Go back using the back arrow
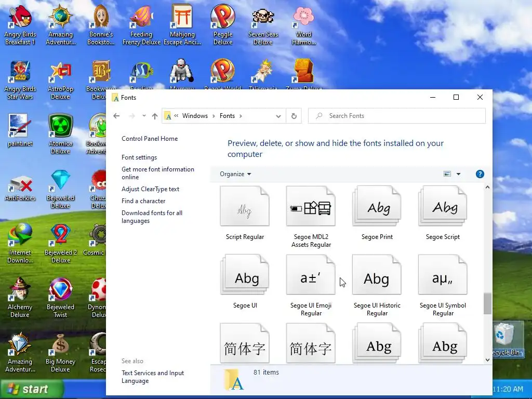 pyautogui.click(x=116, y=116)
